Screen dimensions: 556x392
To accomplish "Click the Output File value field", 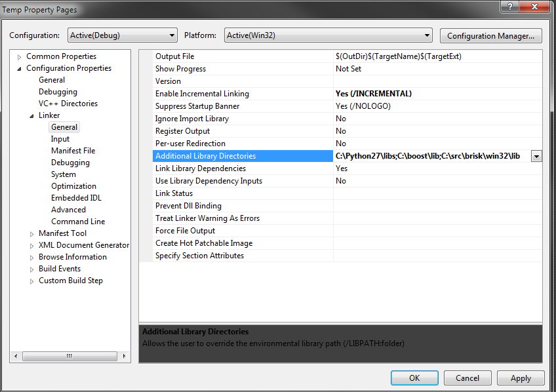I will [x=437, y=56].
